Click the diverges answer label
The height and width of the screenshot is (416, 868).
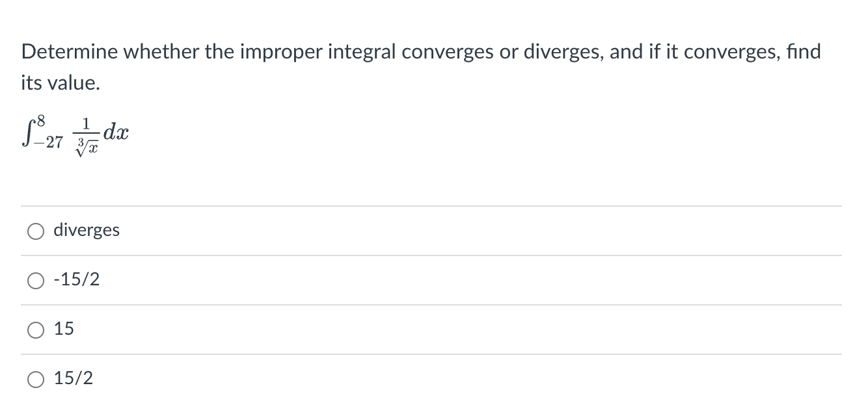click(x=87, y=230)
